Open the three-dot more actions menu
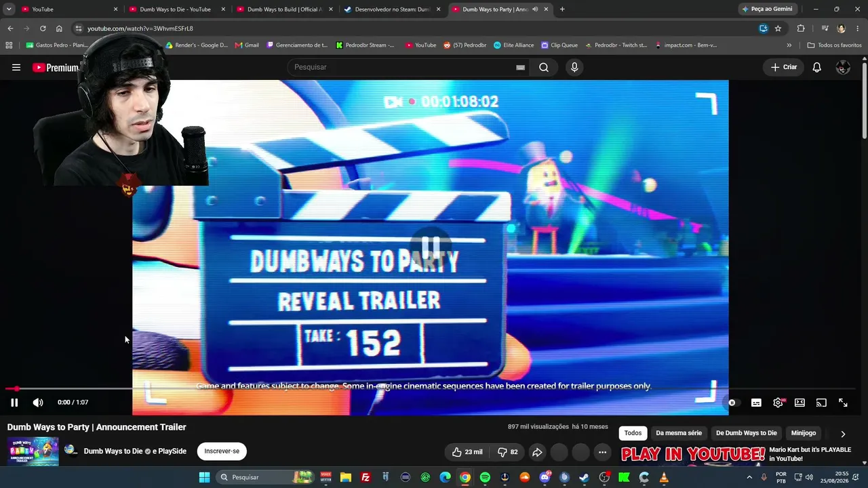This screenshot has width=868, height=488. (x=602, y=452)
